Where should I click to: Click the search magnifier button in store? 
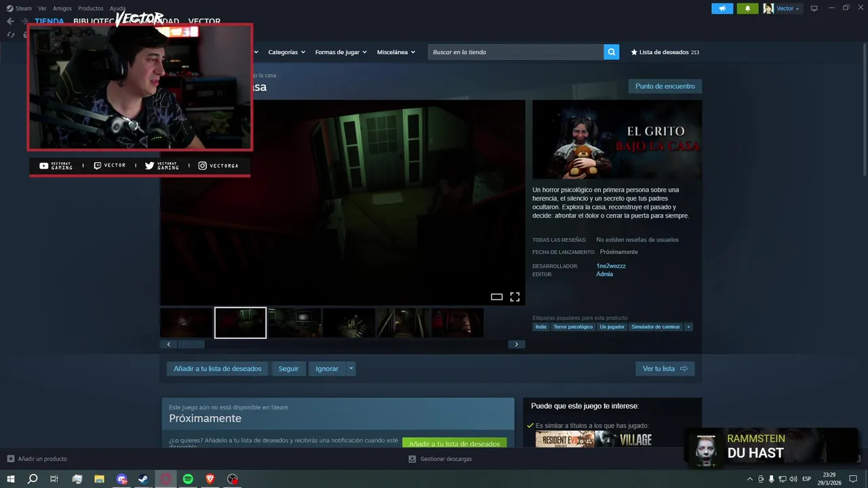click(612, 52)
